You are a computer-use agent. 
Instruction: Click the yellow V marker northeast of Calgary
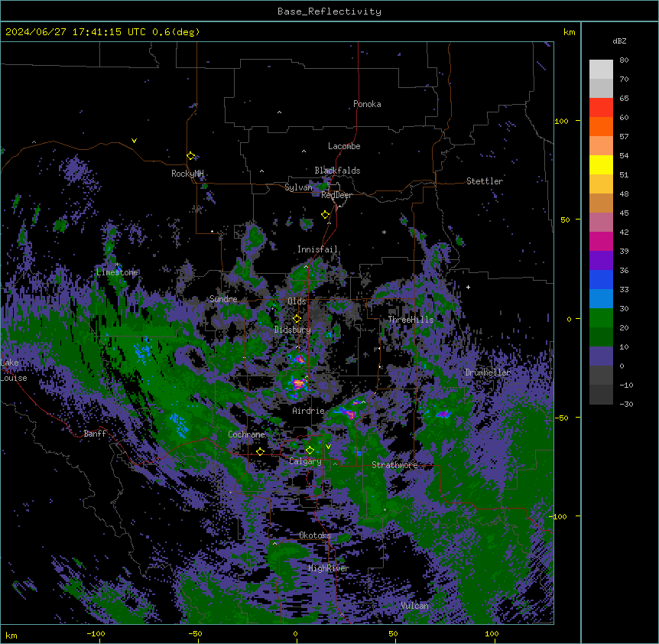(328, 447)
